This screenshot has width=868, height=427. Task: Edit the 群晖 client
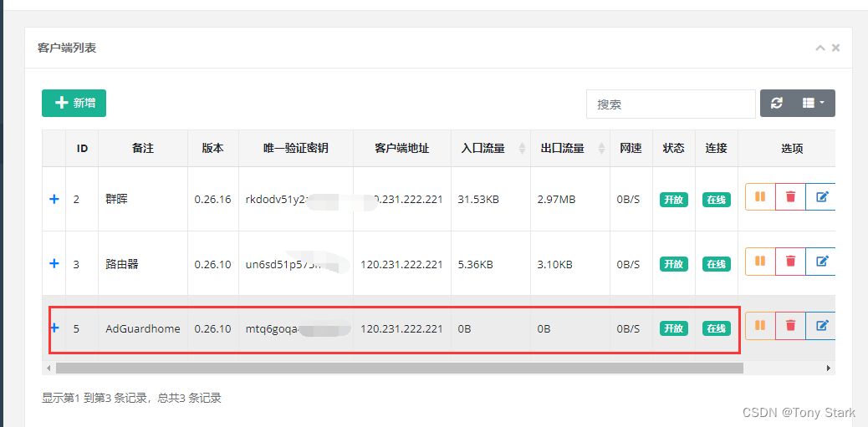820,197
